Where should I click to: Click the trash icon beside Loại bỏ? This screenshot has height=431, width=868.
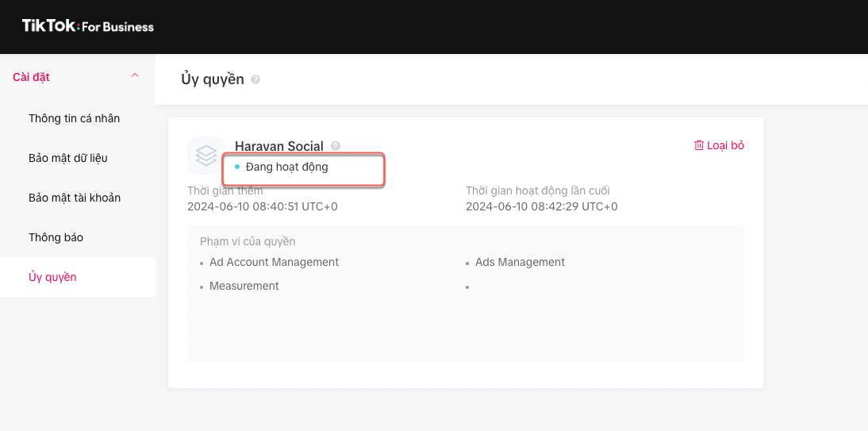click(x=699, y=145)
